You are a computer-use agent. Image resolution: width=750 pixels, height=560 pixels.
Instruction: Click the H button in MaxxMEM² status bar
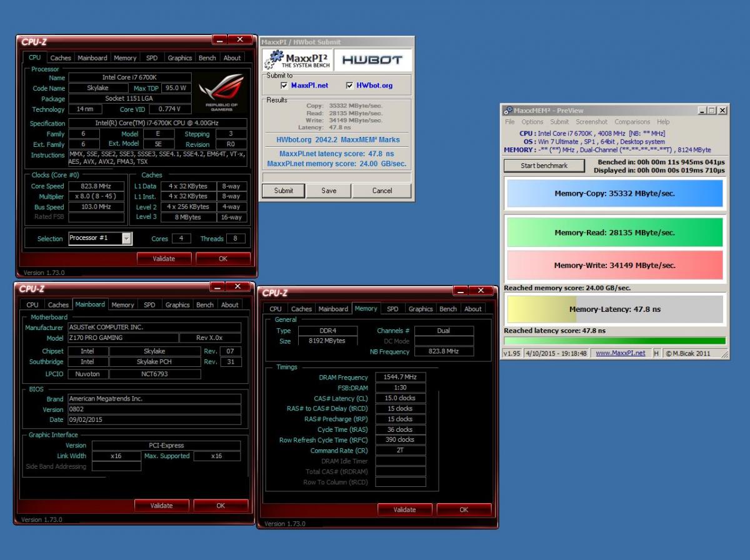click(x=656, y=353)
